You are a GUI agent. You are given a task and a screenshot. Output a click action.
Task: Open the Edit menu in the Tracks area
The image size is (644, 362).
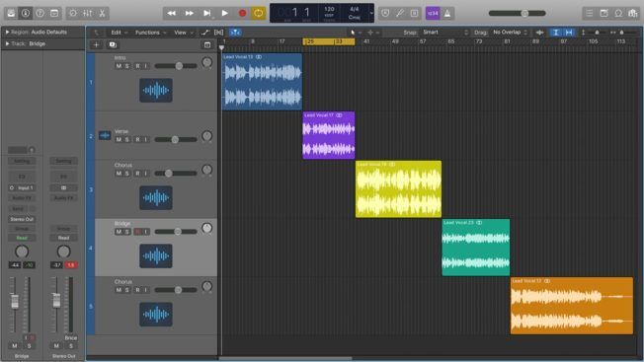[x=119, y=33]
